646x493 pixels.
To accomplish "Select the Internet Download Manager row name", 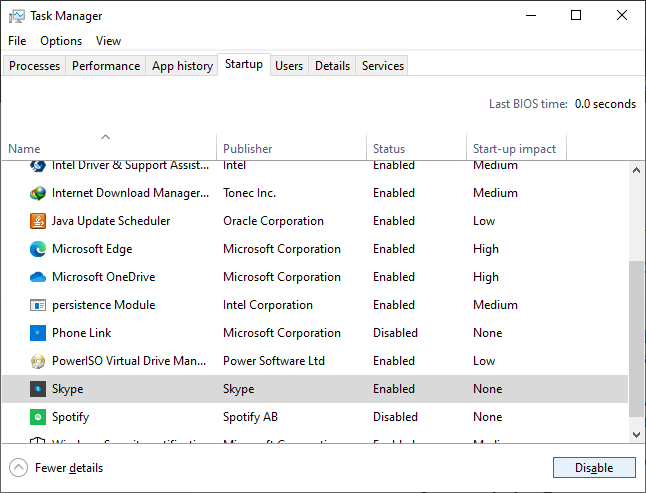I will 130,193.
